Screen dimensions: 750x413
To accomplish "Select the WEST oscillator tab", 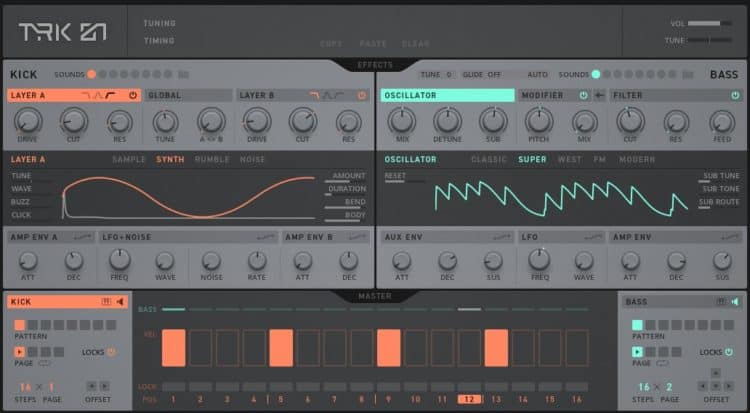I will [x=570, y=159].
